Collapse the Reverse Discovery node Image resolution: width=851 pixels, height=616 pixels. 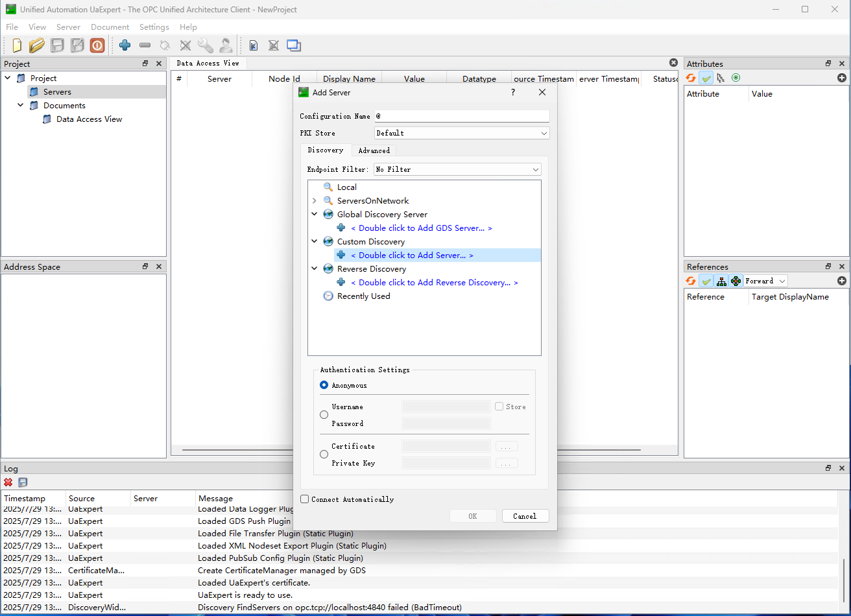pyautogui.click(x=315, y=269)
